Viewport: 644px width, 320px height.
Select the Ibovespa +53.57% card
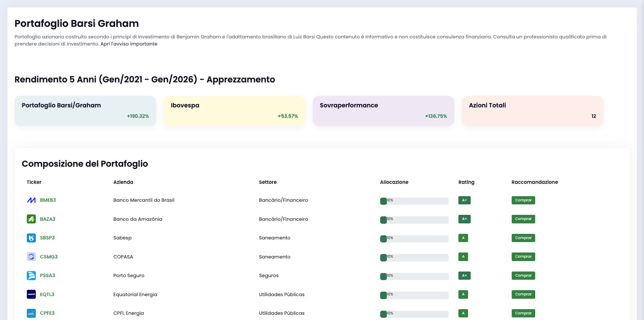pos(234,111)
